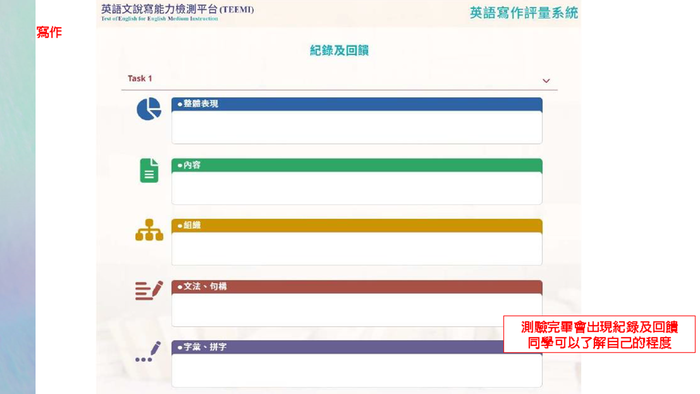The image size is (700, 394).
Task: Open the 內容 green header
Action: click(357, 165)
